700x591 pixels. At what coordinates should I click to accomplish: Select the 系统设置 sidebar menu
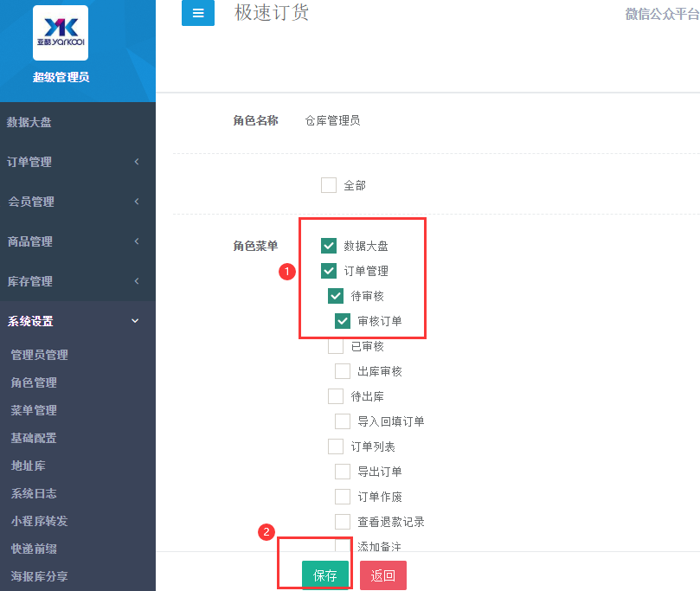30,321
